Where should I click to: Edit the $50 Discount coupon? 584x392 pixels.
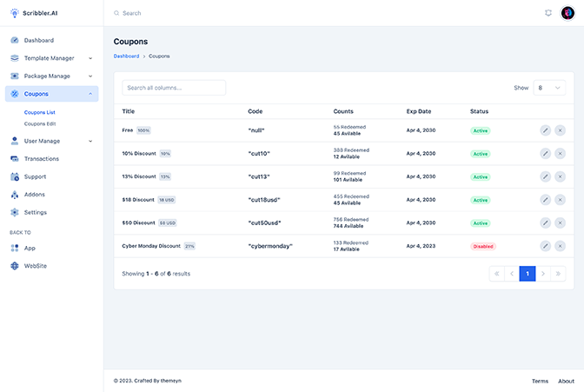pyautogui.click(x=545, y=223)
